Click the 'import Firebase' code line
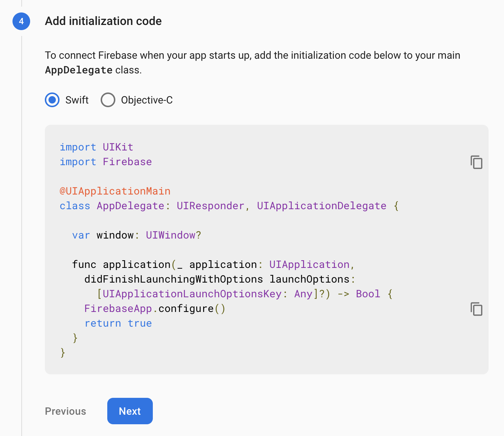 pyautogui.click(x=106, y=162)
